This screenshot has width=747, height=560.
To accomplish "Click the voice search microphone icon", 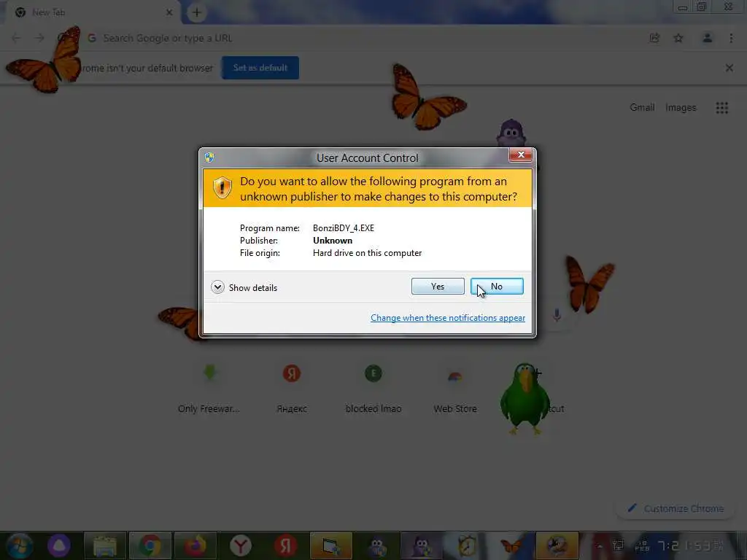I will (x=557, y=315).
